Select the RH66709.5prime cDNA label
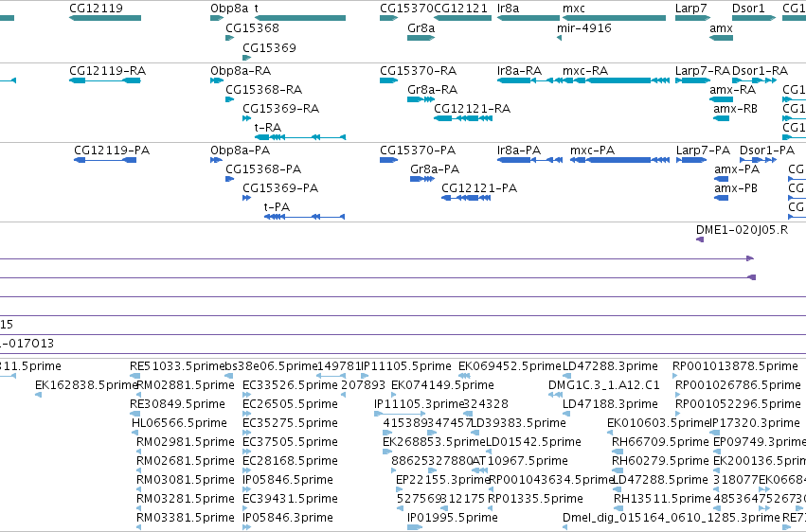Screen dimensions: 806x532 point(660,442)
